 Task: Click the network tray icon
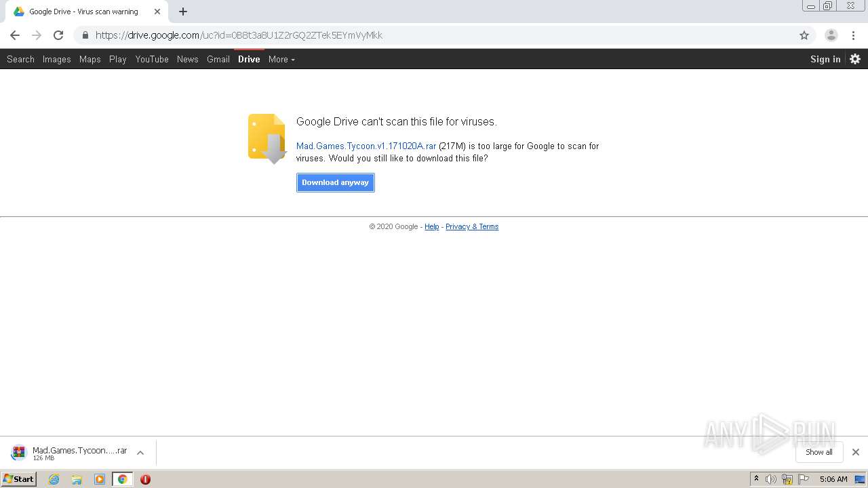coord(787,479)
